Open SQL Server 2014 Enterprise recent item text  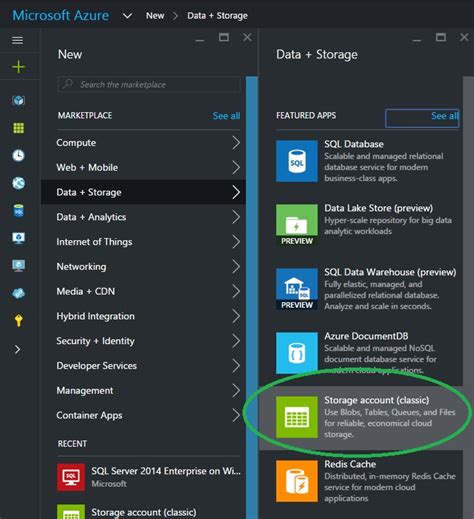pyautogui.click(x=166, y=471)
